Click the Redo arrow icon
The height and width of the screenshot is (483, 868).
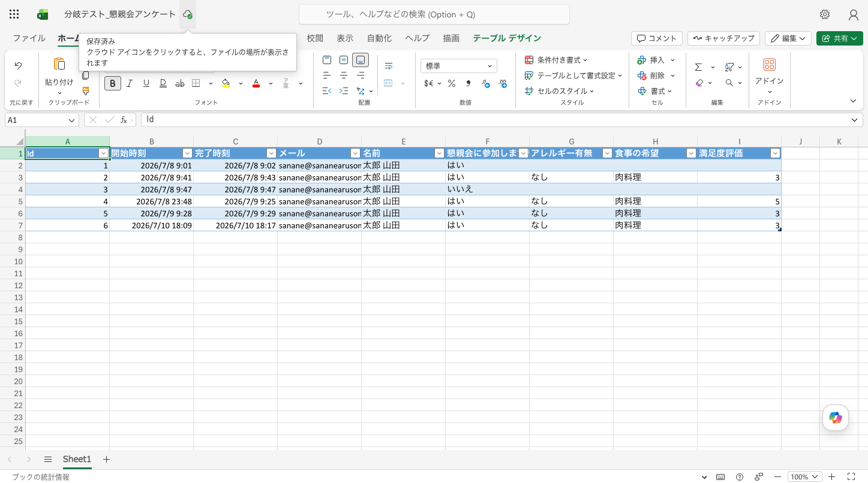point(18,83)
